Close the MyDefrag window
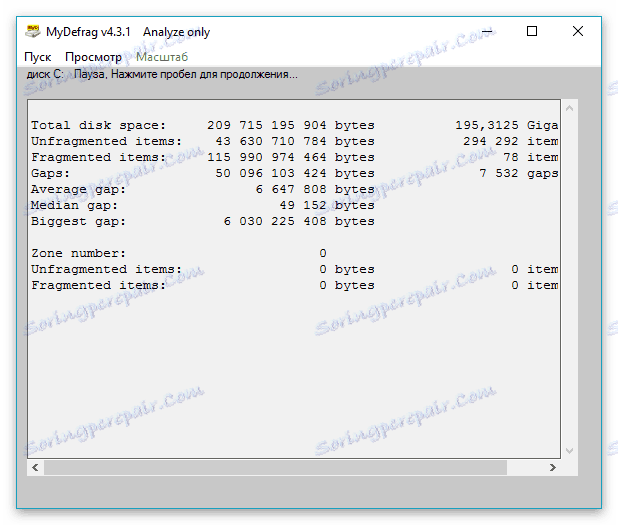This screenshot has width=618, height=525. pos(578,31)
